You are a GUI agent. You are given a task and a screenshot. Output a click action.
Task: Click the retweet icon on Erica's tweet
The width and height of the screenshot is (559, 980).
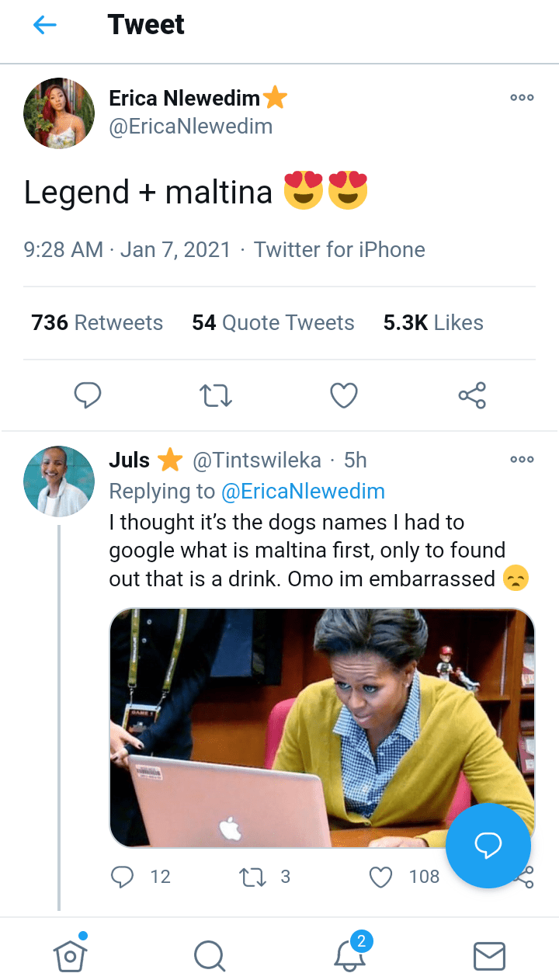215,395
